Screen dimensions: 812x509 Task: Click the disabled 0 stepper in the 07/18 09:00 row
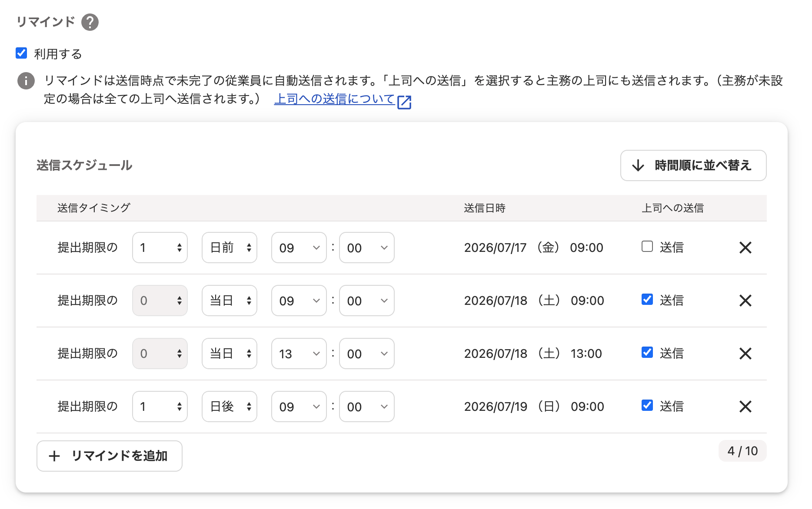160,301
